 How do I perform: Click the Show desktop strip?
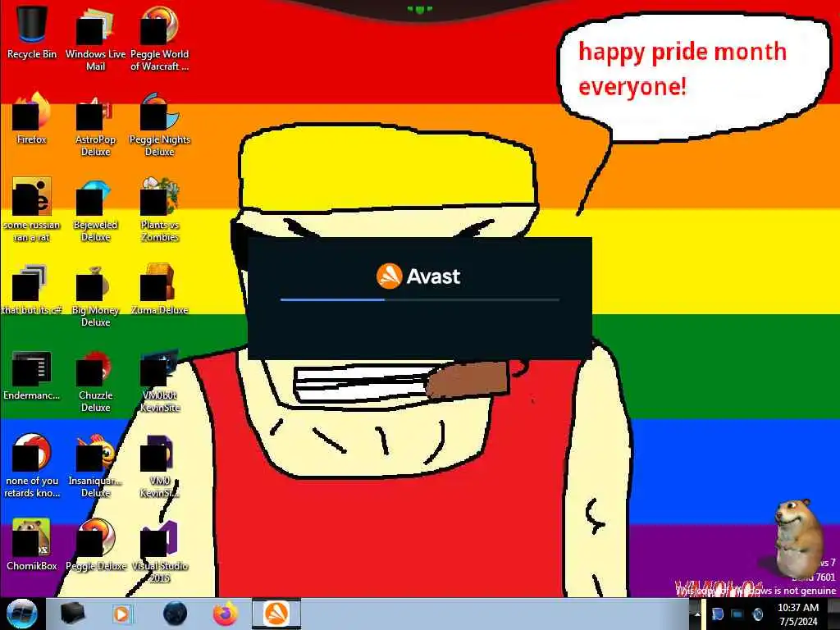(833, 614)
